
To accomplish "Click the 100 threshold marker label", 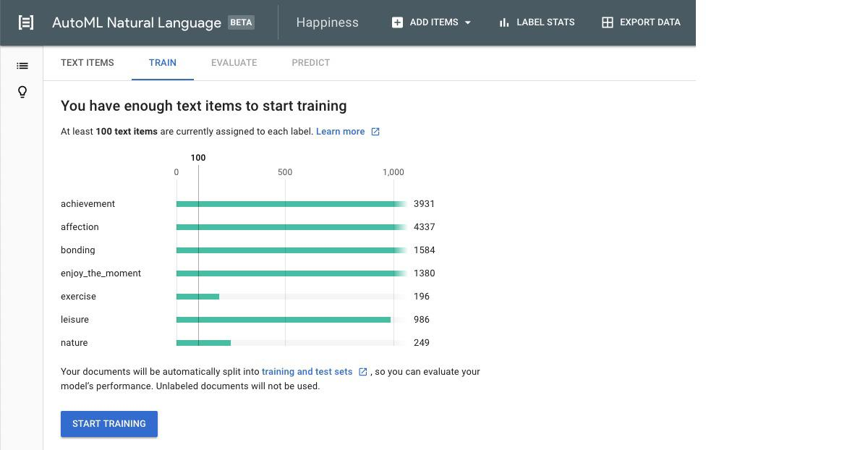I will tap(198, 158).
